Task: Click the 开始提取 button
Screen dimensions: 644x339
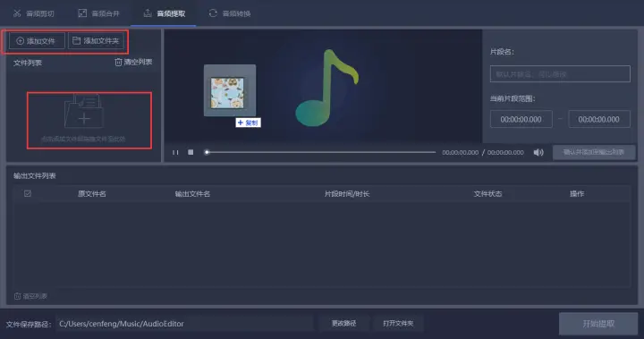Action: 598,324
